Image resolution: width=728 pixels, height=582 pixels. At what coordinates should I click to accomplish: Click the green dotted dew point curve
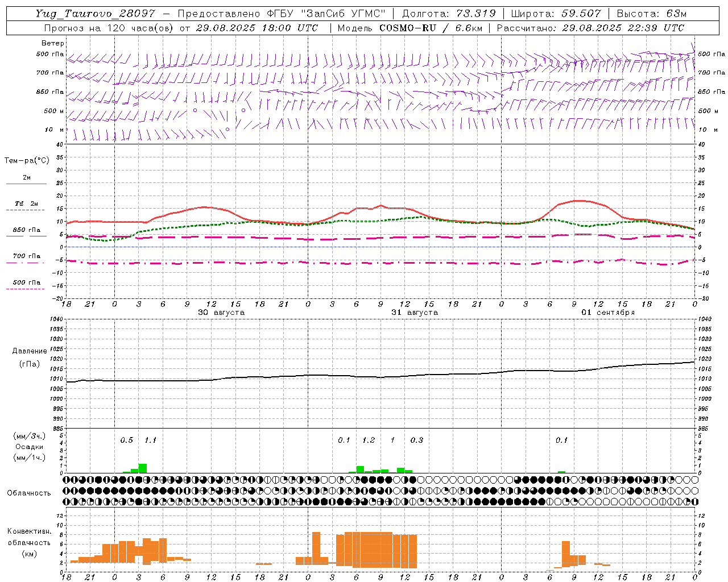(x=380, y=221)
